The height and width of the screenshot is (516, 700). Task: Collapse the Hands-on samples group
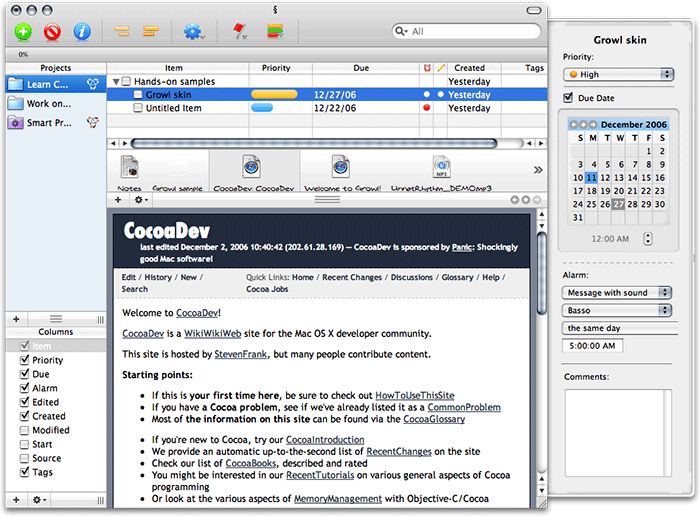pyautogui.click(x=116, y=82)
